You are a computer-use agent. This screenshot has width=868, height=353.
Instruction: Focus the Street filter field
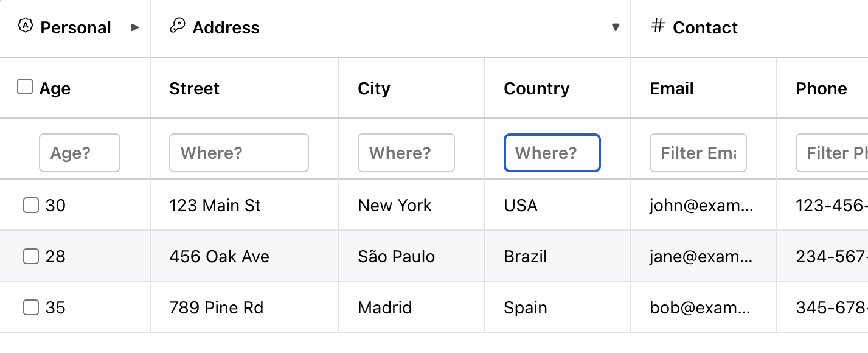239,153
